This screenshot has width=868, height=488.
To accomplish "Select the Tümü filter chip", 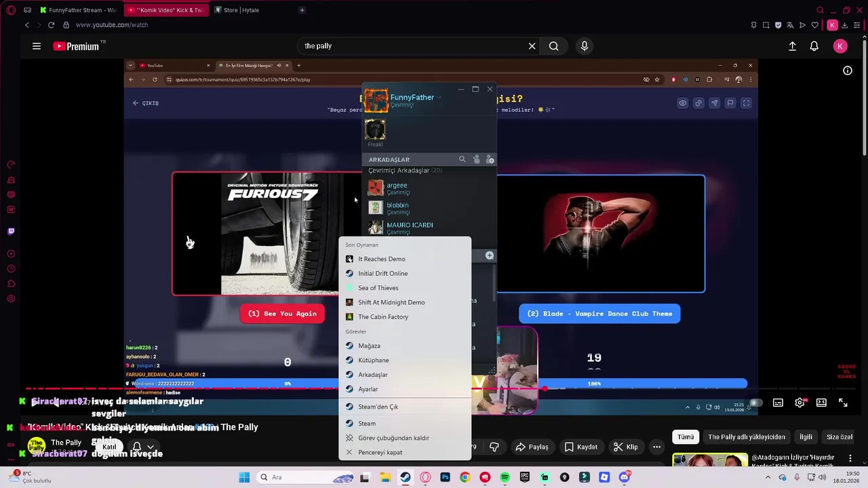I will point(686,437).
